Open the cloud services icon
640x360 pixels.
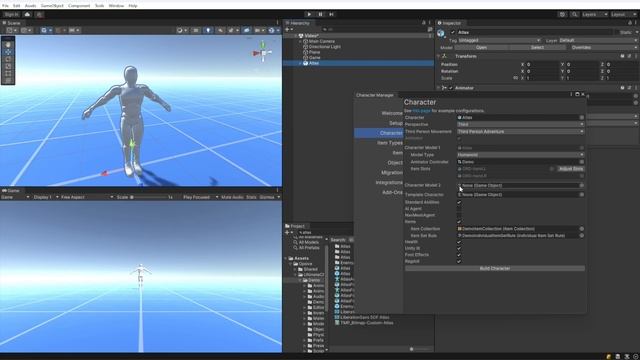click(x=27, y=14)
